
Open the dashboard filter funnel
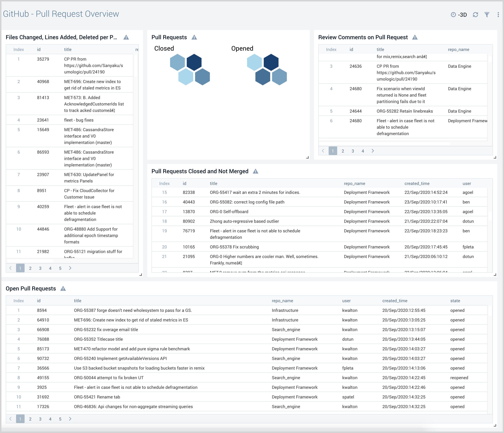[x=487, y=15]
